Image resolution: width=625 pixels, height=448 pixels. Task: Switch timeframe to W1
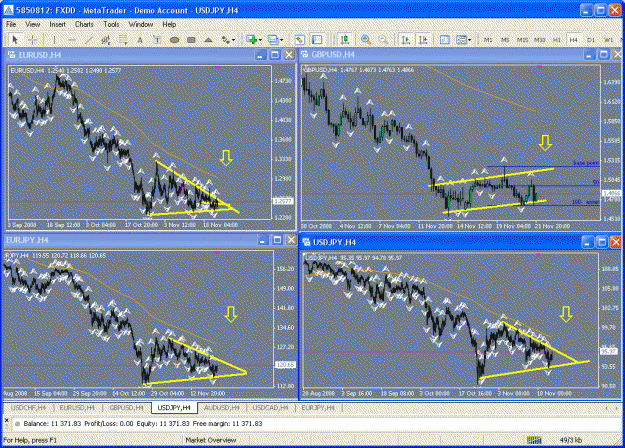[x=608, y=39]
